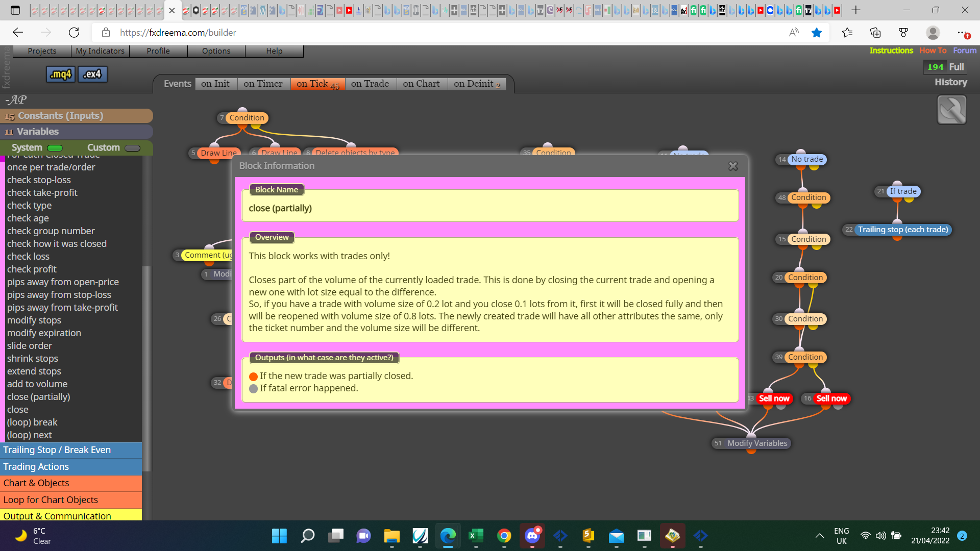Open the How To link
The width and height of the screenshot is (980, 551).
coord(933,51)
